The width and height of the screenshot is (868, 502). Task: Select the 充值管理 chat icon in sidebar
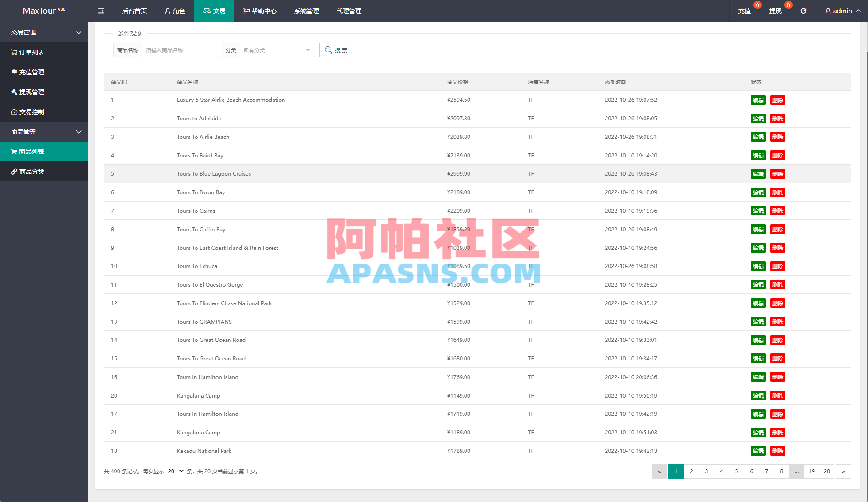coord(14,72)
